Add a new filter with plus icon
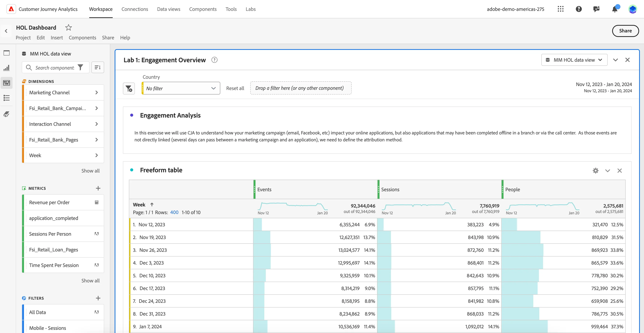This screenshot has height=333, width=644. [98, 298]
